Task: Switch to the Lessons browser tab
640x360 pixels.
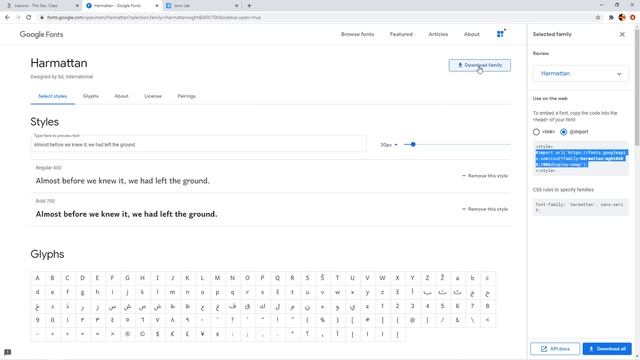Action: pos(41,6)
